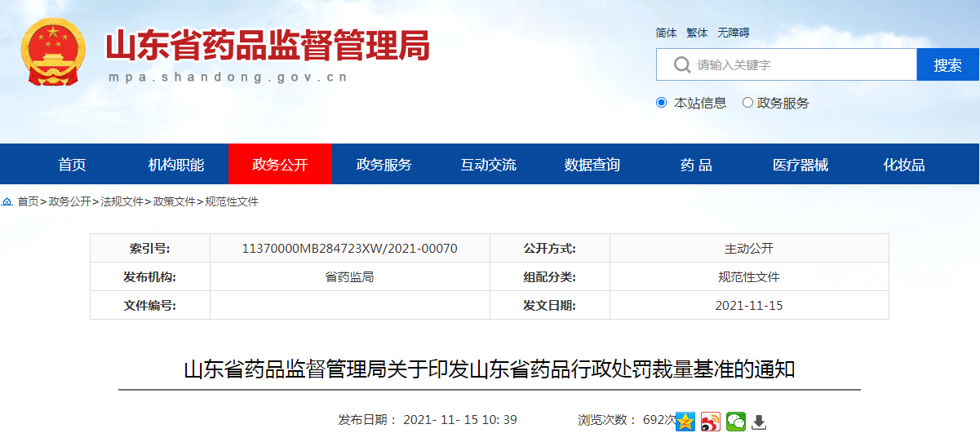The height and width of the screenshot is (433, 980).
Task: Open the 互动交流 navigation tab
Action: point(489,165)
